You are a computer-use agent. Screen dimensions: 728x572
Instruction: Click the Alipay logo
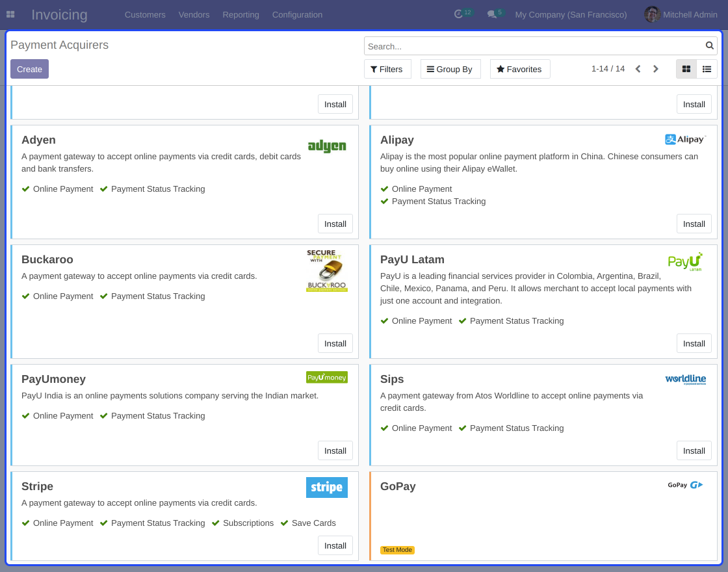tap(685, 139)
